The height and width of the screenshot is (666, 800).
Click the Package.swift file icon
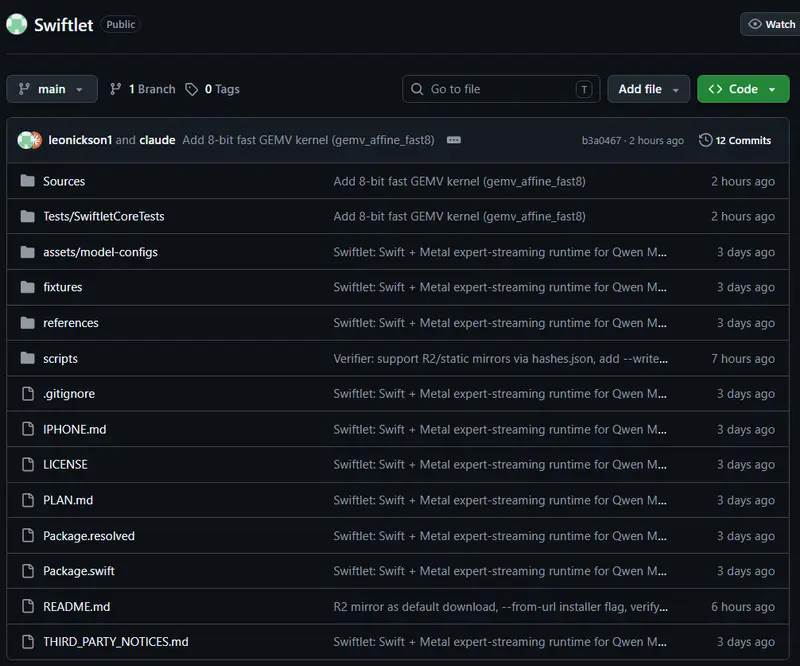pos(28,571)
